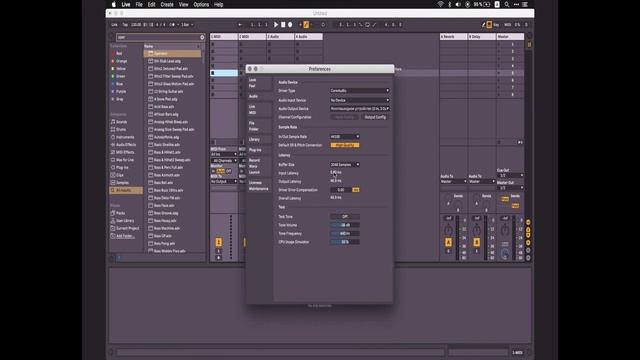Select the 3 Audio track header
This screenshot has height=360, width=640.
pyautogui.click(x=280, y=37)
